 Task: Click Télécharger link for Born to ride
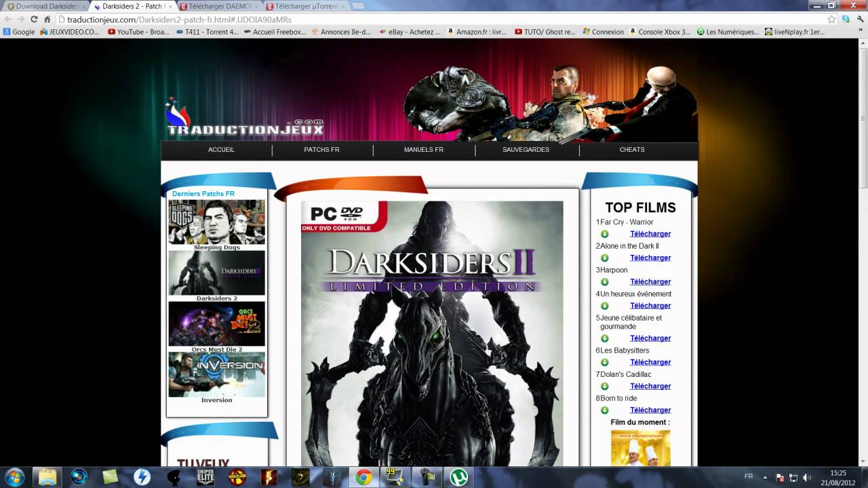pyautogui.click(x=650, y=410)
